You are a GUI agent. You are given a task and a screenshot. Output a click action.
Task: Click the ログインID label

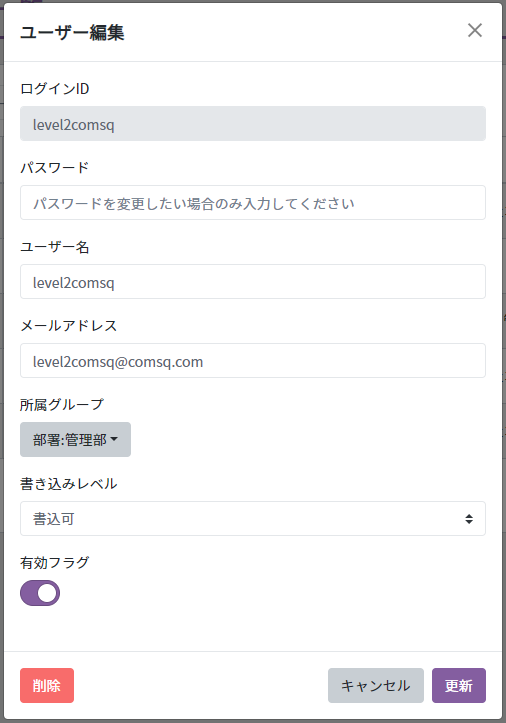point(54,89)
